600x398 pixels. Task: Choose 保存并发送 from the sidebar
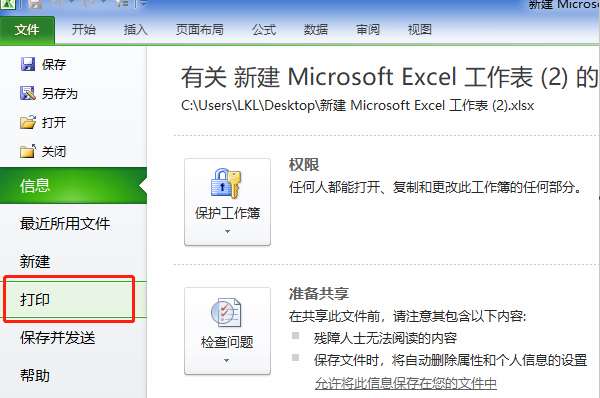pos(57,338)
